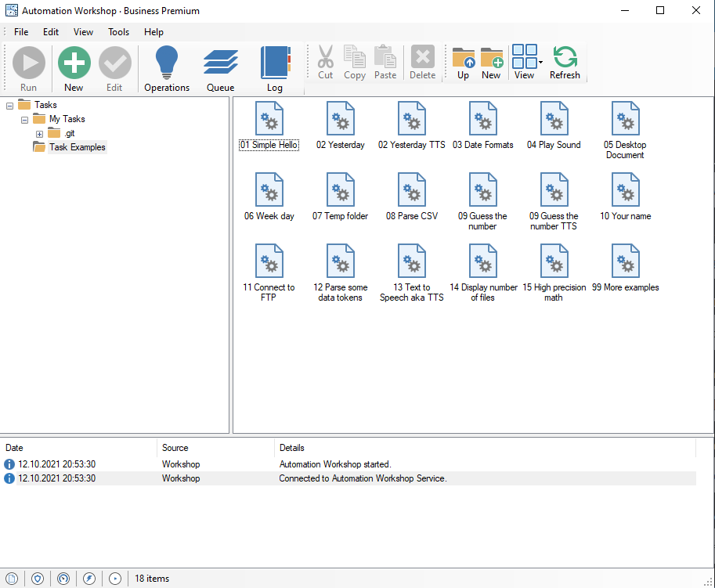Image resolution: width=715 pixels, height=588 pixels.
Task: Open the File menu
Action: (x=21, y=32)
